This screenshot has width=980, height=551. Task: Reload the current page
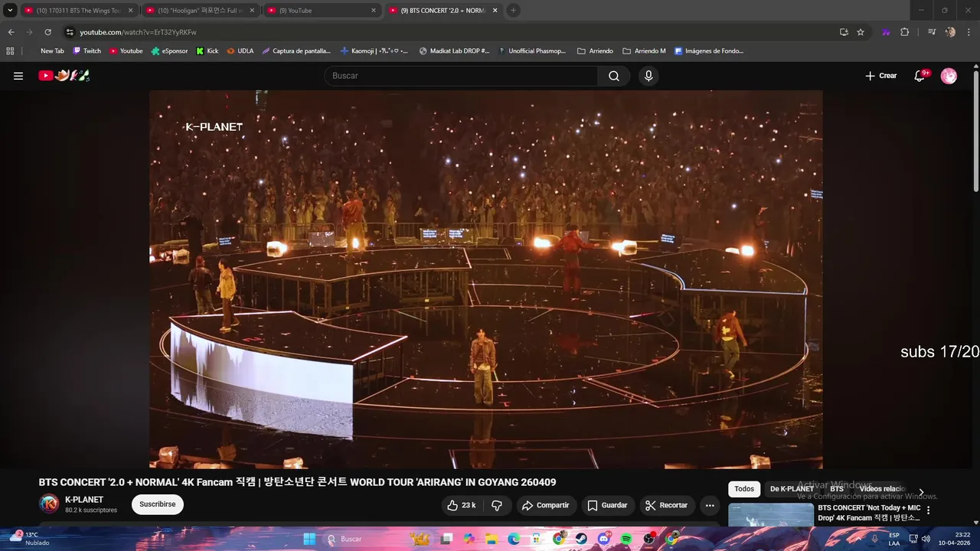click(47, 32)
